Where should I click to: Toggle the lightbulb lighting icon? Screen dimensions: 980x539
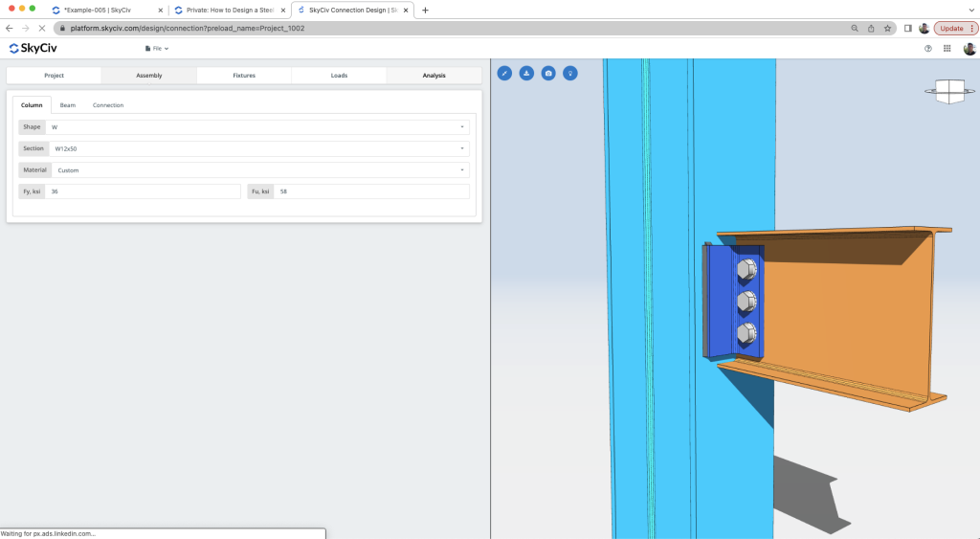point(570,73)
